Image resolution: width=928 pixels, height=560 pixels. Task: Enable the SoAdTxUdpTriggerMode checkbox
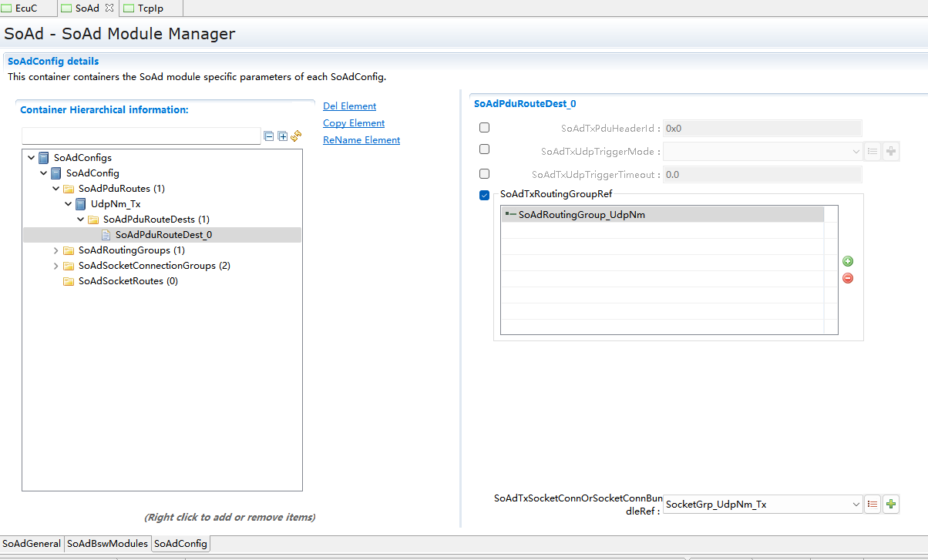[x=484, y=149]
